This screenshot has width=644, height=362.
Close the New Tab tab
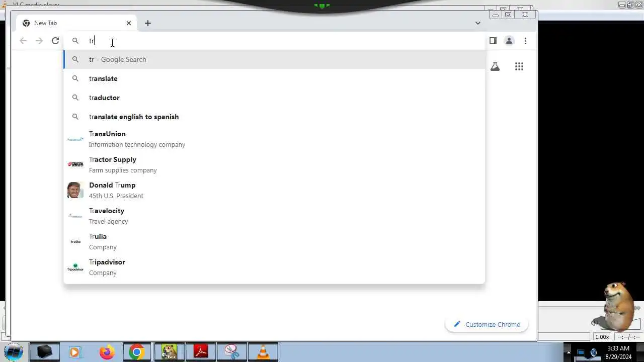coord(129,23)
